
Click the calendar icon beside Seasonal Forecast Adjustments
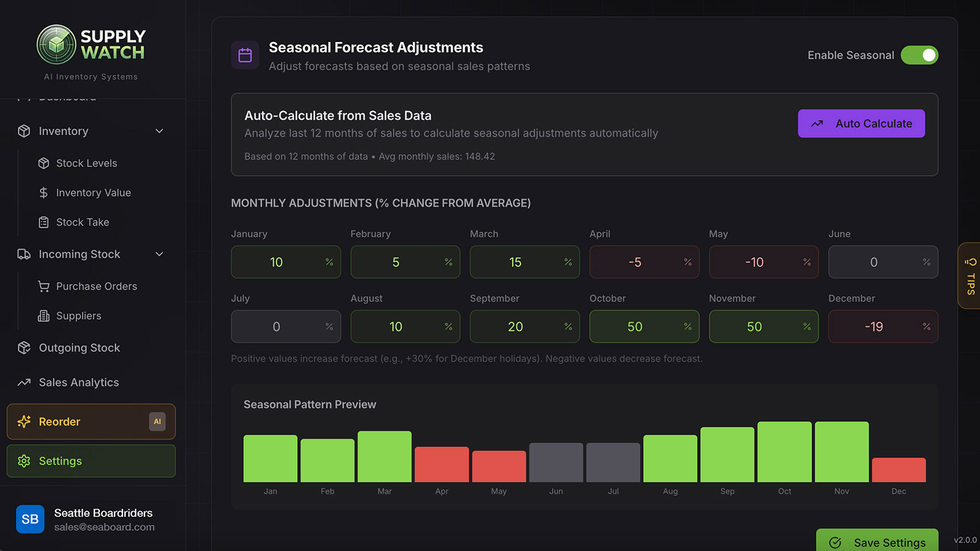pos(245,56)
